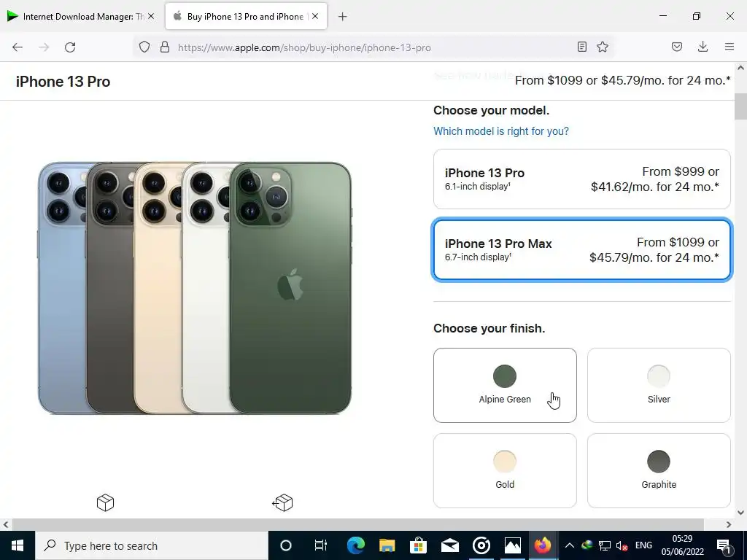Image resolution: width=747 pixels, height=560 pixels.
Task: Show hidden system tray icons chevron
Action: (570, 545)
